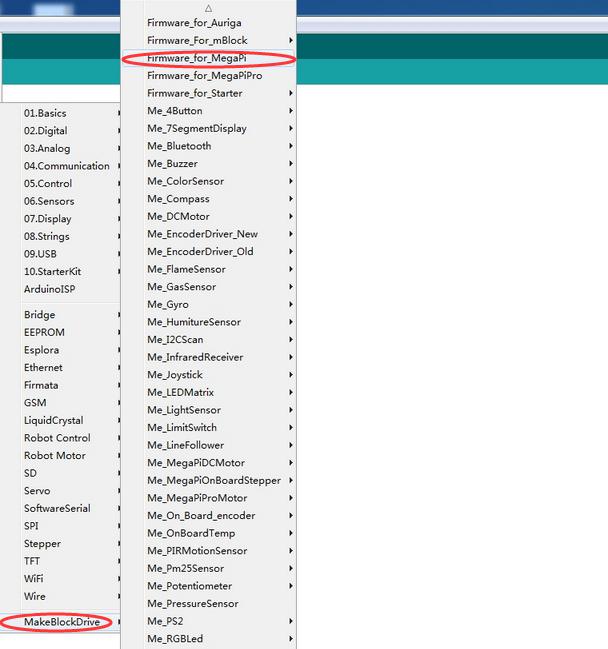Open 01.Basics examples
The image size is (608, 649).
[60, 113]
